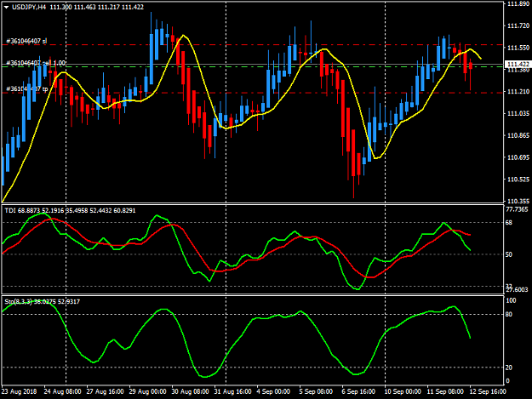
Task: Click the 111.550 price scale value
Action: 518,48
